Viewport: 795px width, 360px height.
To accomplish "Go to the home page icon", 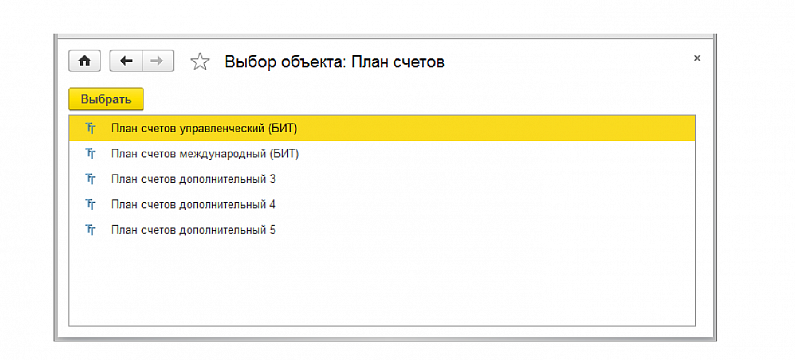I will (85, 61).
